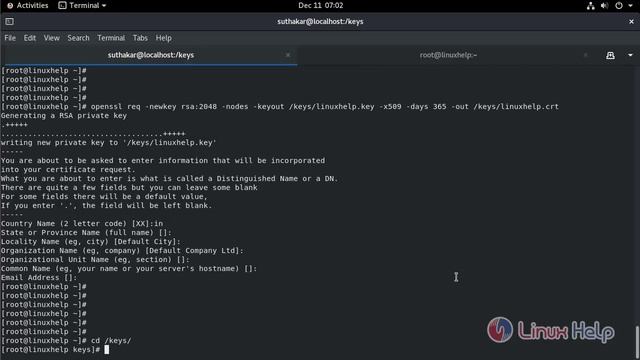Click the terminal cursor at keys prompt
The image size is (640, 360).
tap(107, 349)
